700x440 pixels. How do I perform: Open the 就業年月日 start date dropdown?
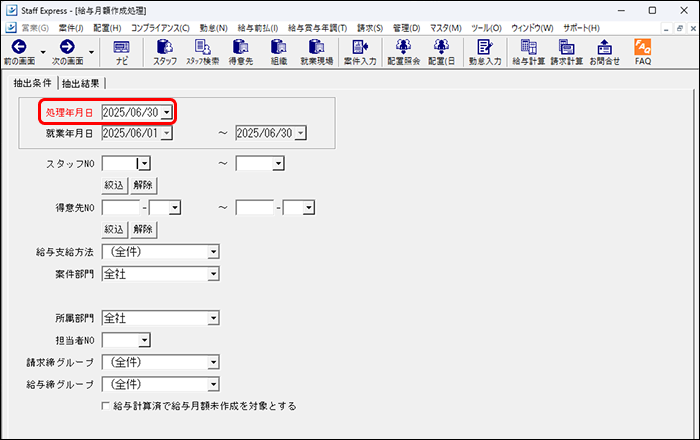tap(167, 133)
